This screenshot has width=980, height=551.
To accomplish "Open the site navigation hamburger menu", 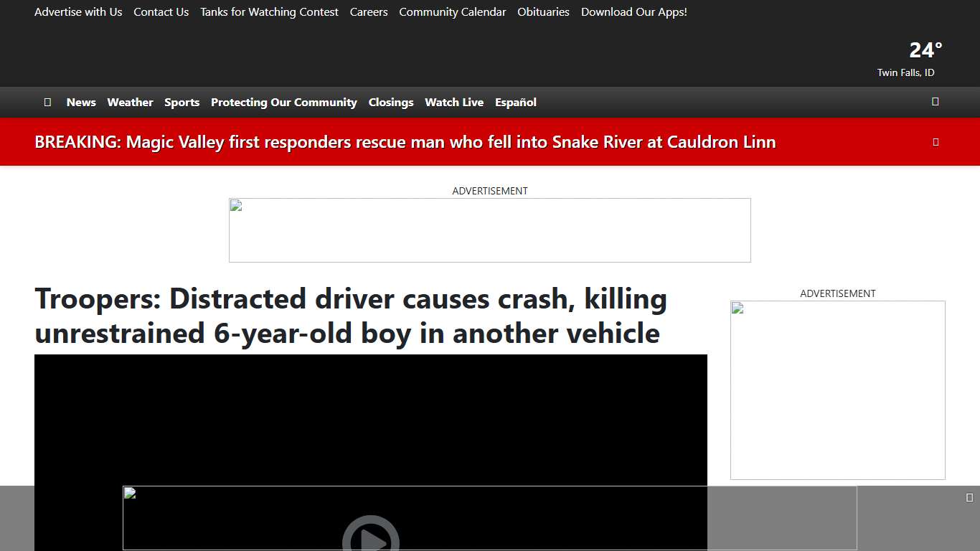I will [47, 102].
